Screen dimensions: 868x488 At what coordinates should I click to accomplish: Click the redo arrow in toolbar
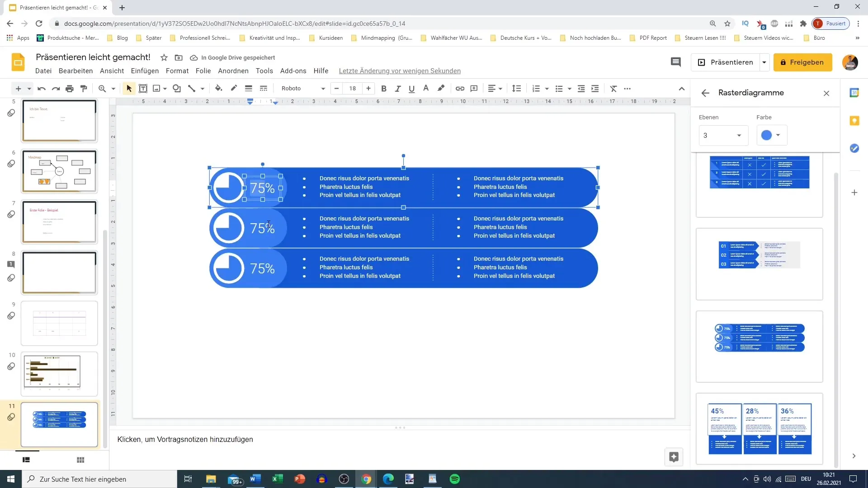click(56, 89)
